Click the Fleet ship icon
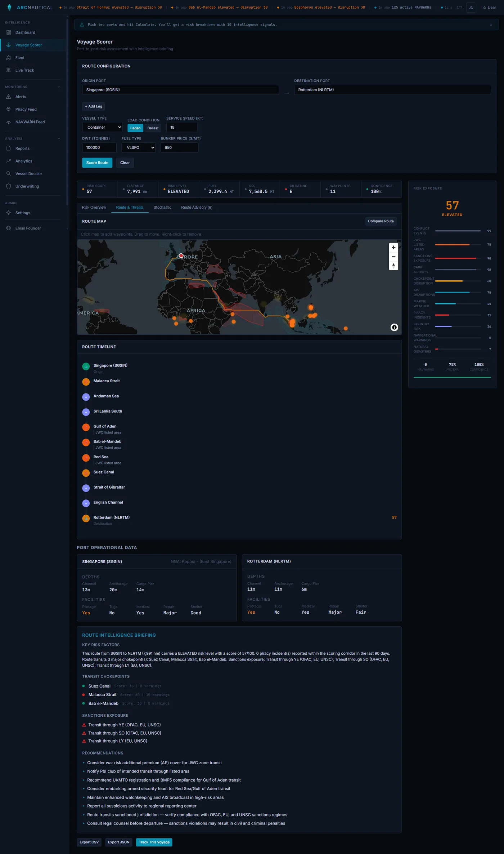Viewport: 504px width, 854px height. click(9, 58)
